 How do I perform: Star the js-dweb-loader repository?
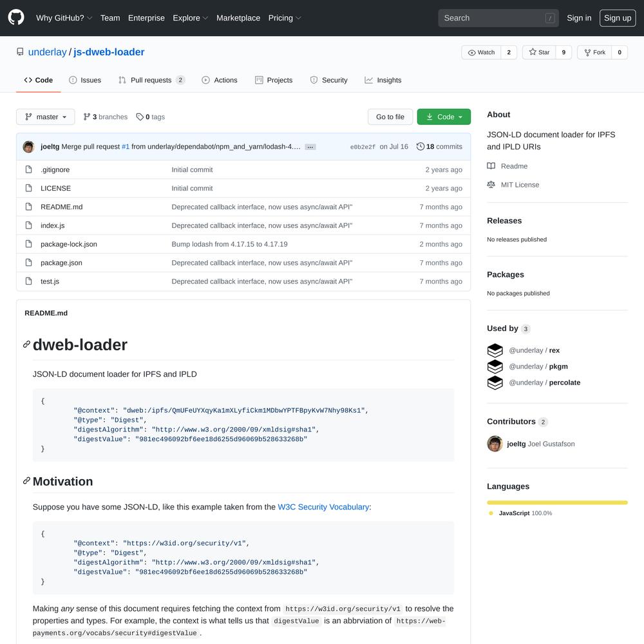point(539,52)
